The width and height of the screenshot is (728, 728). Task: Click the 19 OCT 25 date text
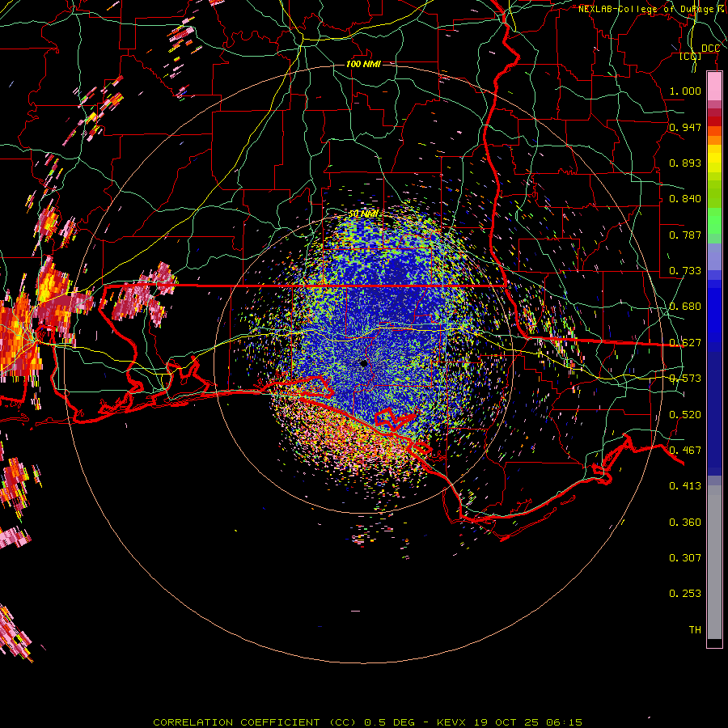pyautogui.click(x=506, y=722)
